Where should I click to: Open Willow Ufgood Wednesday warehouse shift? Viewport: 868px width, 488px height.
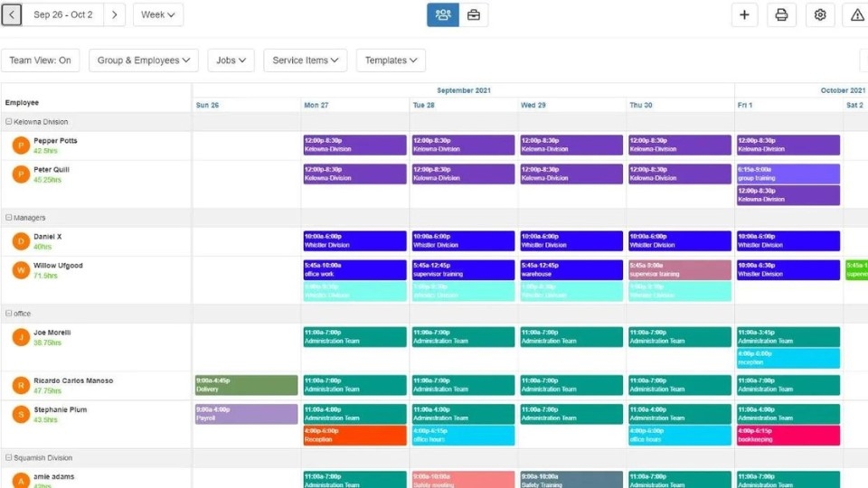[x=571, y=269]
